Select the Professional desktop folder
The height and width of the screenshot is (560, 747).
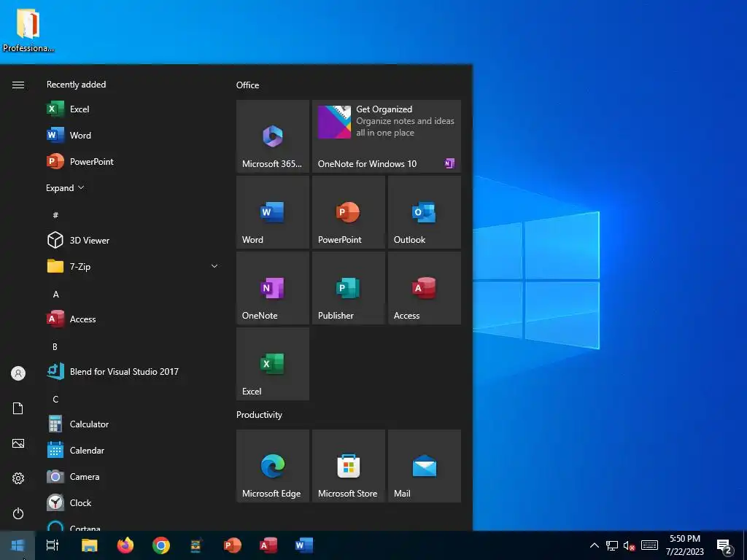click(28, 30)
